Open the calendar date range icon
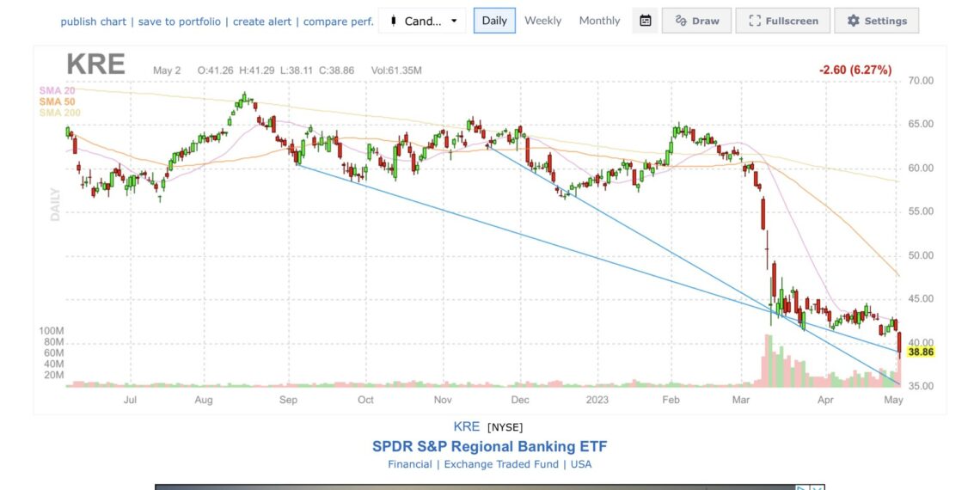This screenshot has height=490, width=980. (646, 21)
